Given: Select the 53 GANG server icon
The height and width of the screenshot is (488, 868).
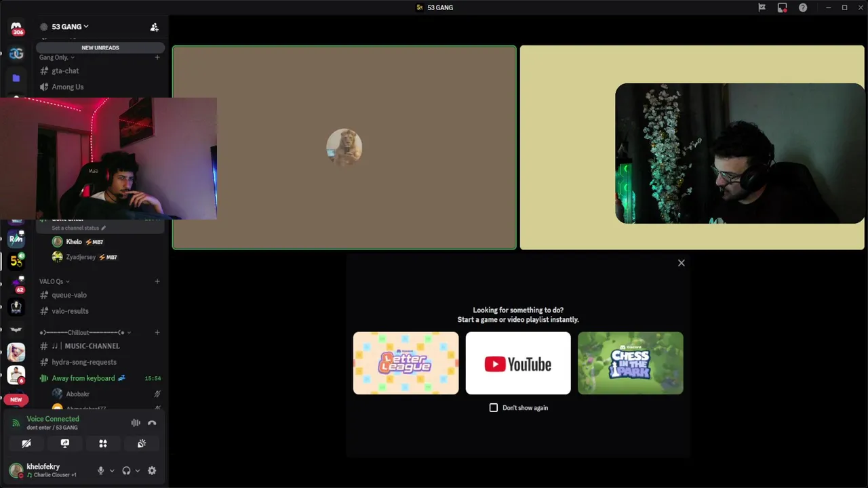Looking at the screenshot, I should pyautogui.click(x=16, y=261).
